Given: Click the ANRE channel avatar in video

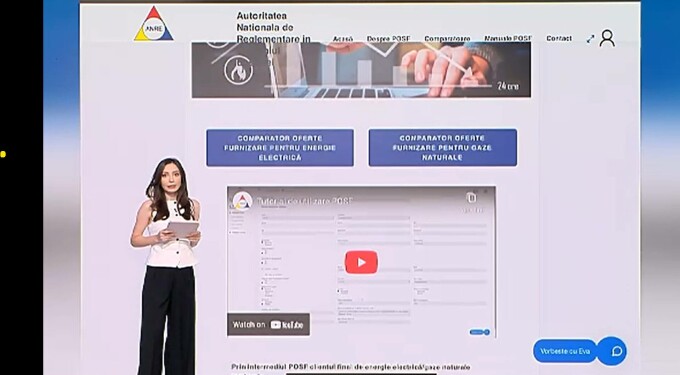Looking at the screenshot, I should point(242,201).
